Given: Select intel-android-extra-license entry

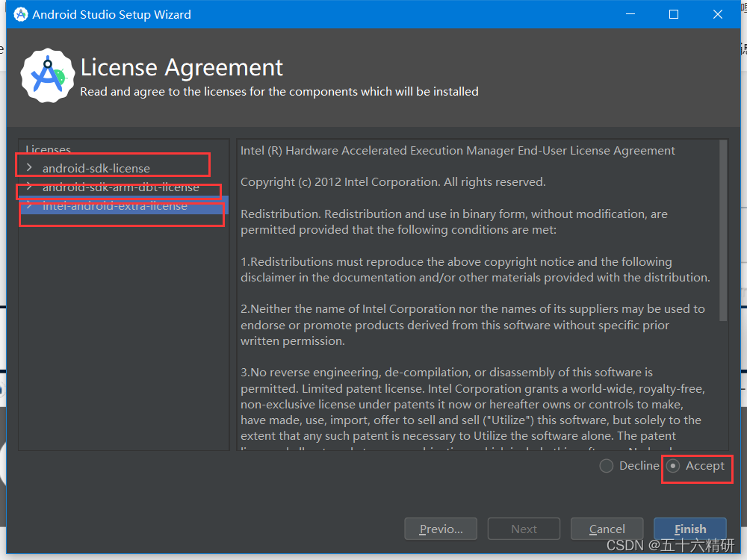Looking at the screenshot, I should point(115,206).
